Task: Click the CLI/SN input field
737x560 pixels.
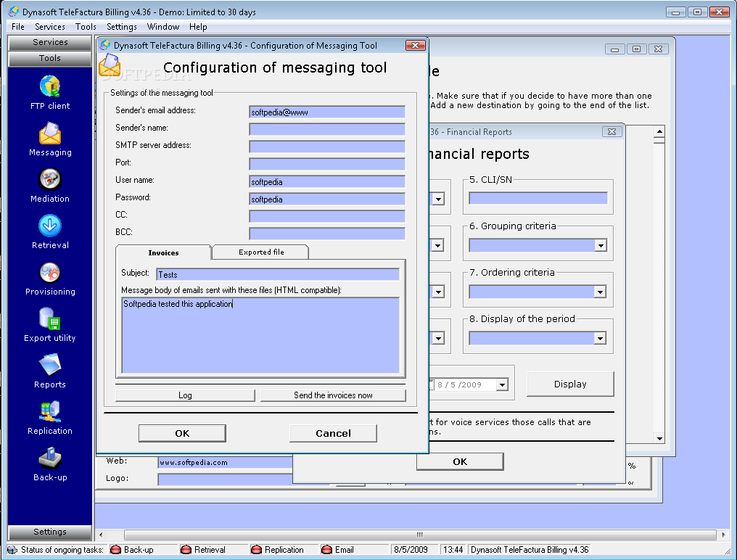Action: point(538,199)
